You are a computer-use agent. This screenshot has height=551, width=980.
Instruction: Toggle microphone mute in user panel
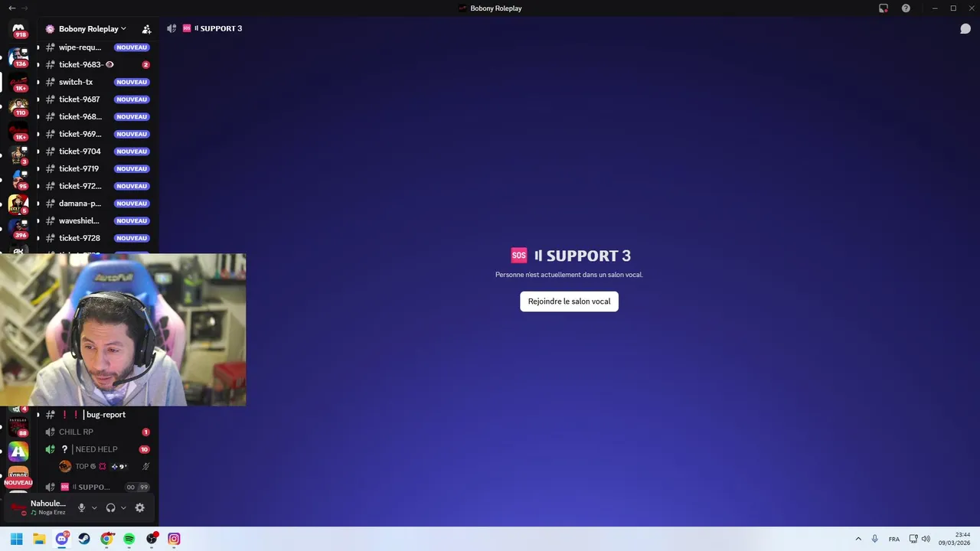[x=81, y=507]
